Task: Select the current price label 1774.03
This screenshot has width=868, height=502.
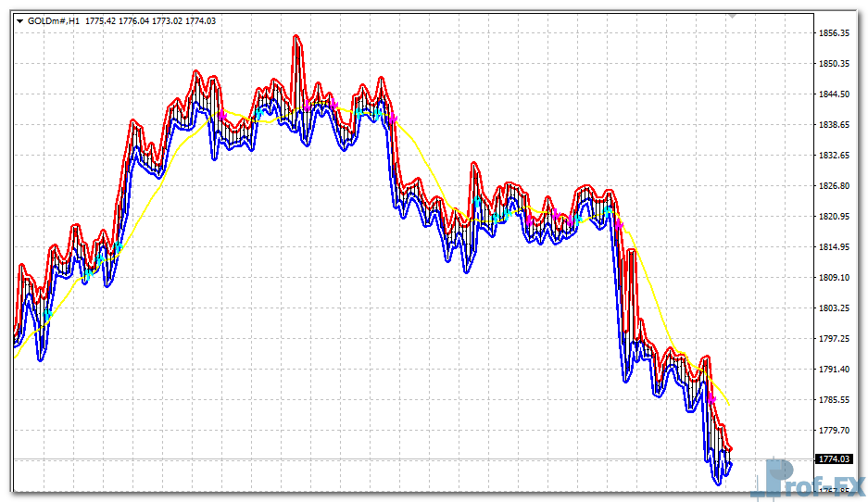Action: [x=833, y=458]
